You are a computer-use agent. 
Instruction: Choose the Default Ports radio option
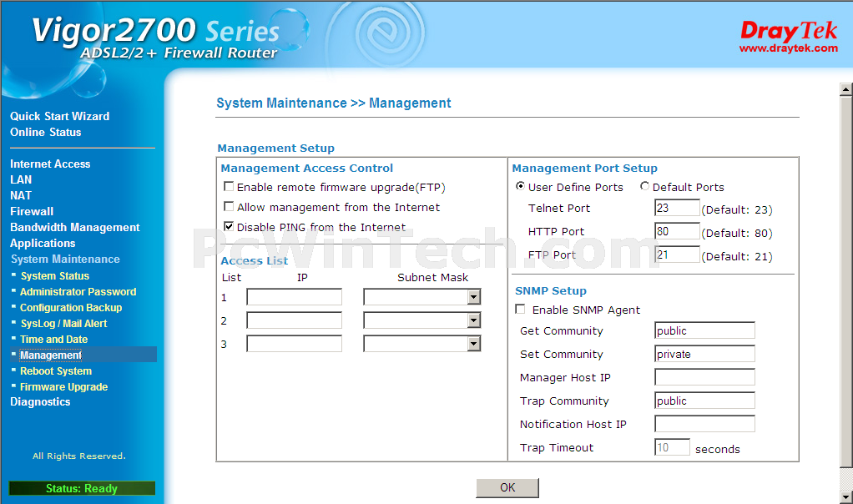644,186
